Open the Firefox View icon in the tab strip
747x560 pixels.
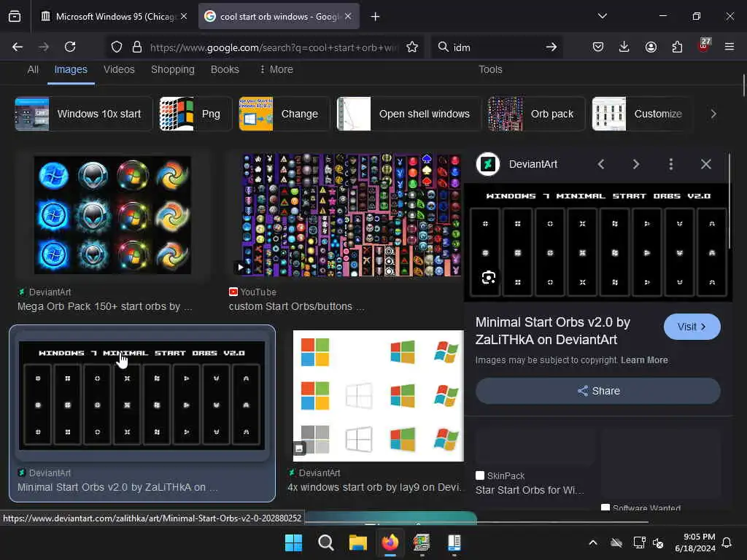15,17
